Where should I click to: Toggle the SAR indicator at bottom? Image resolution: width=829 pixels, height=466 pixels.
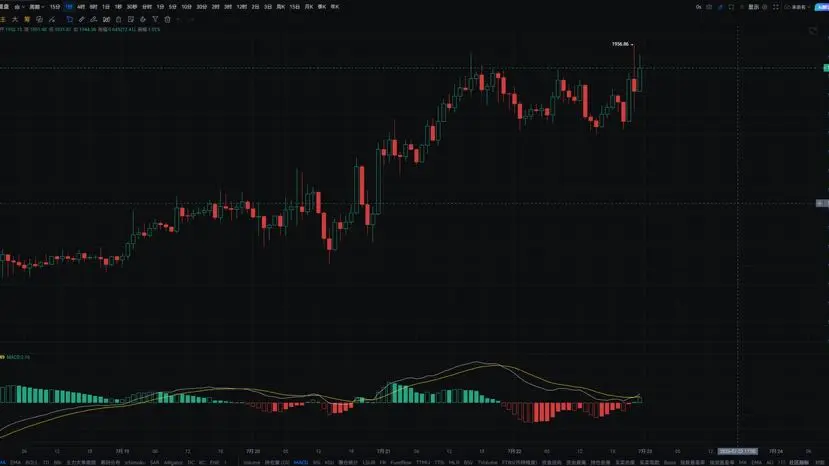click(x=154, y=462)
